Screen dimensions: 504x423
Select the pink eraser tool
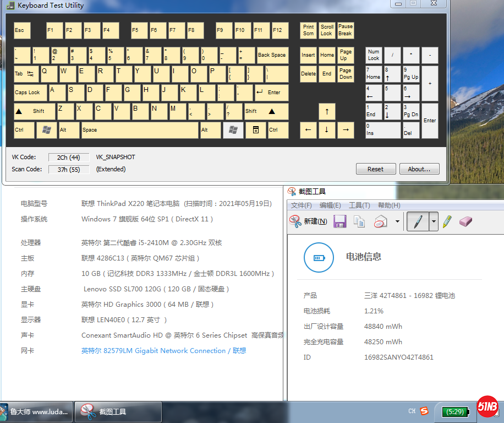tap(465, 221)
